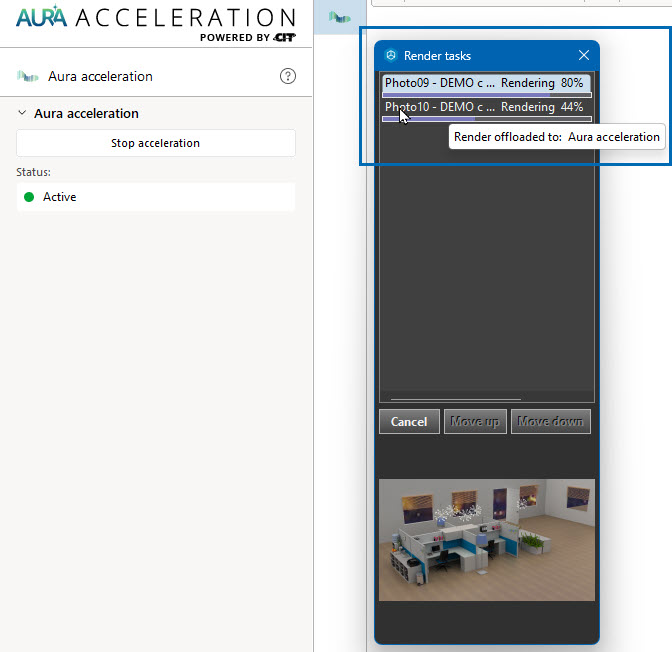Close the Render tasks dialog
672x652 pixels.
coord(583,55)
